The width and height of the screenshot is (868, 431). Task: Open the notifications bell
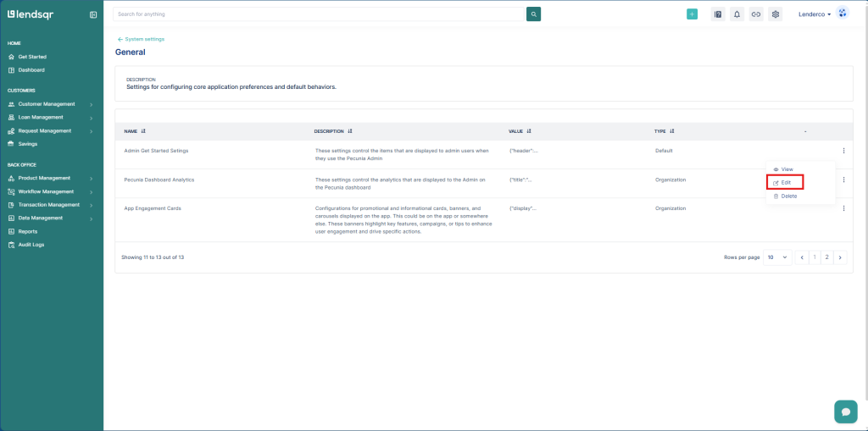(737, 14)
